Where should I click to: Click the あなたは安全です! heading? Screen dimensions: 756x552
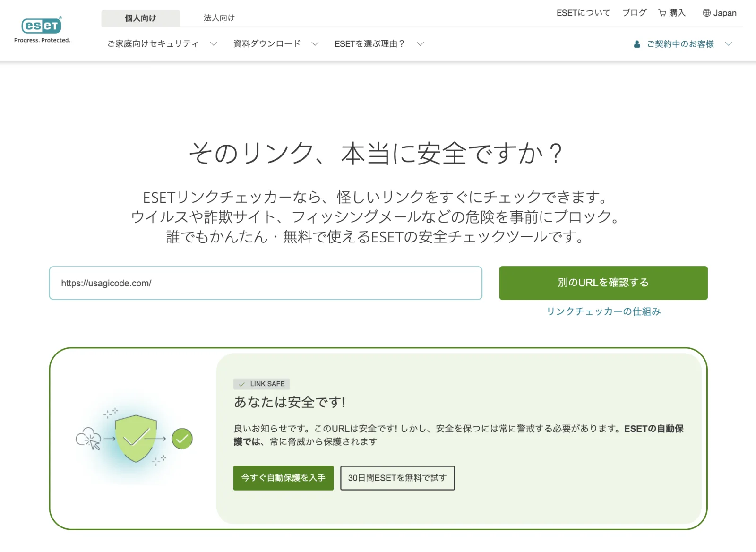point(290,402)
